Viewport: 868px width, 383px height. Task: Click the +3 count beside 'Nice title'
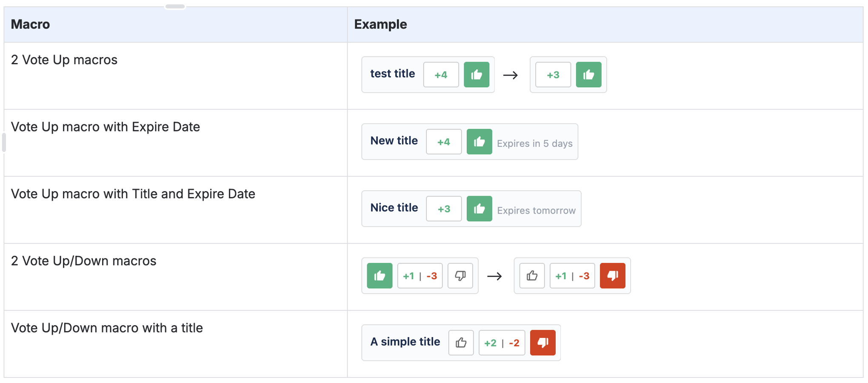tap(443, 209)
